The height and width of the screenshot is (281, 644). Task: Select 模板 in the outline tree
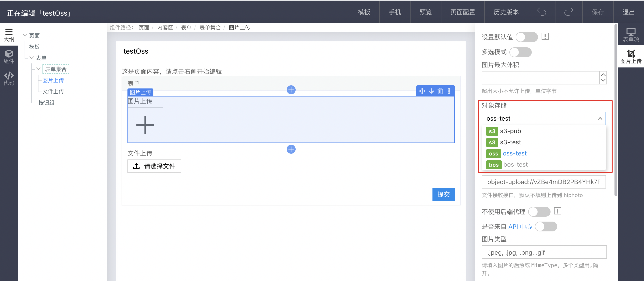(34, 47)
